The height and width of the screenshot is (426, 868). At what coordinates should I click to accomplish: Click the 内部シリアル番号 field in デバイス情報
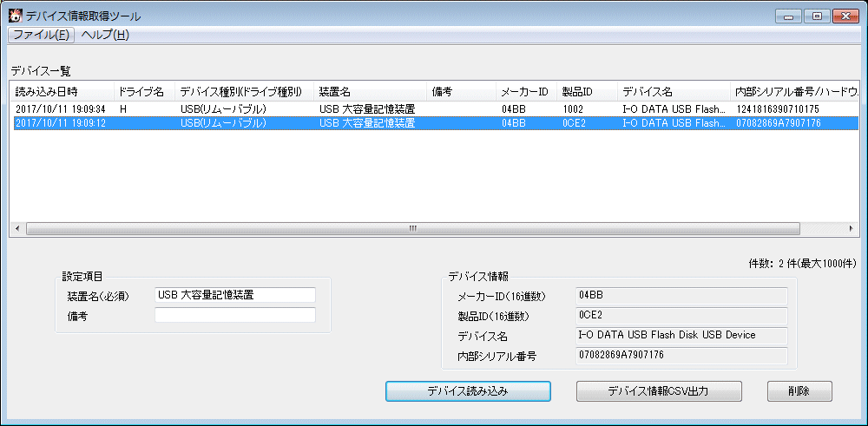[x=681, y=355]
